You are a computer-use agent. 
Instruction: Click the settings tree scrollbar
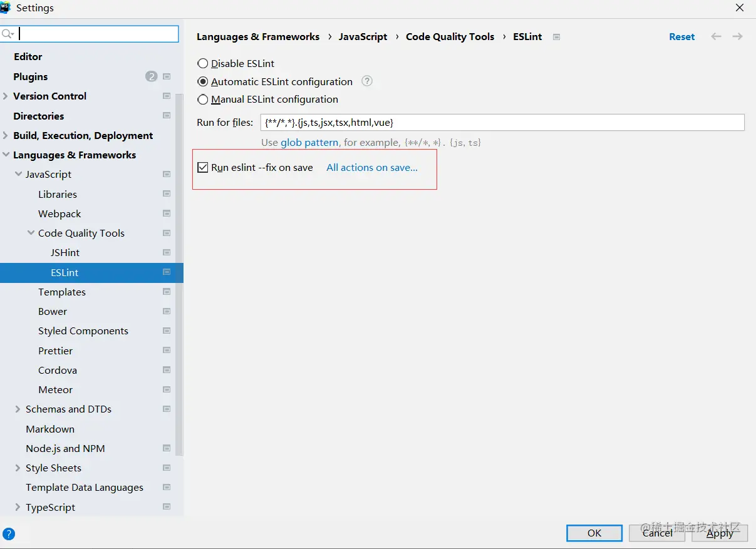[179, 275]
